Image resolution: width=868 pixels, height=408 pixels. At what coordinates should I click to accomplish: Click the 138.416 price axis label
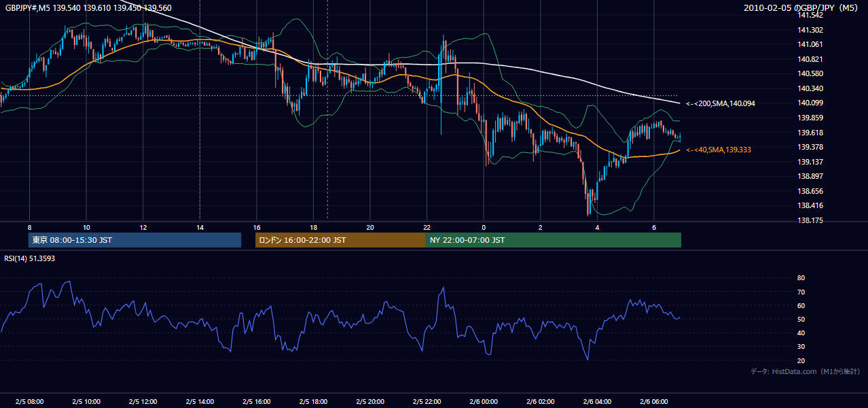(811, 205)
